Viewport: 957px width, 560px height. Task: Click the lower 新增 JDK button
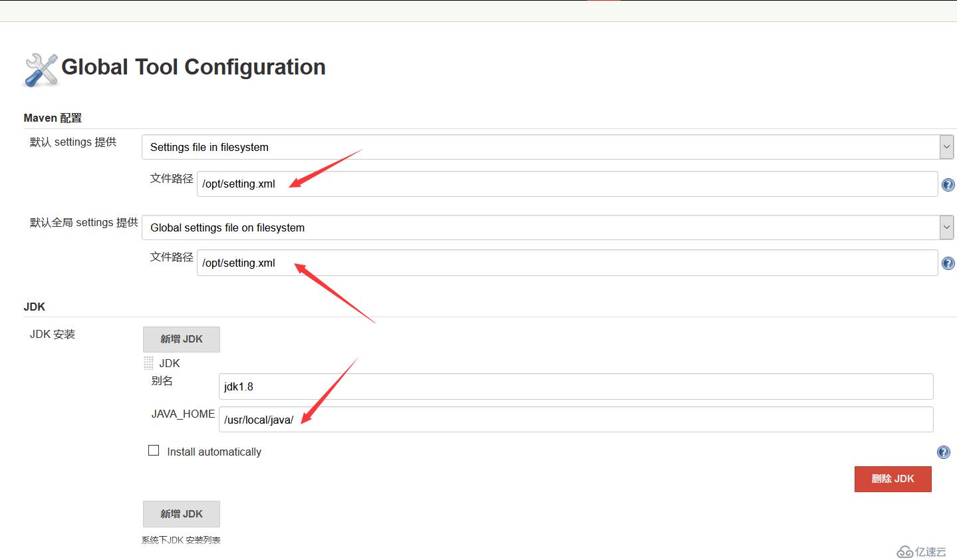[x=182, y=514]
